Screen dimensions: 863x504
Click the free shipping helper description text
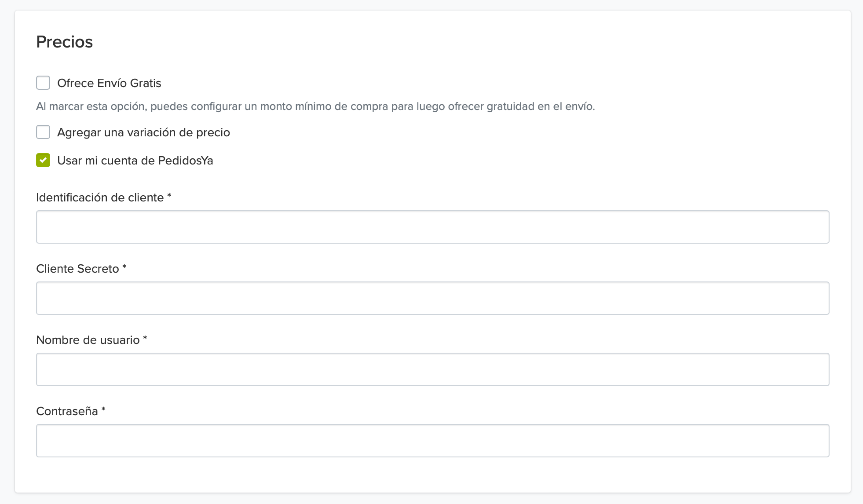(315, 106)
